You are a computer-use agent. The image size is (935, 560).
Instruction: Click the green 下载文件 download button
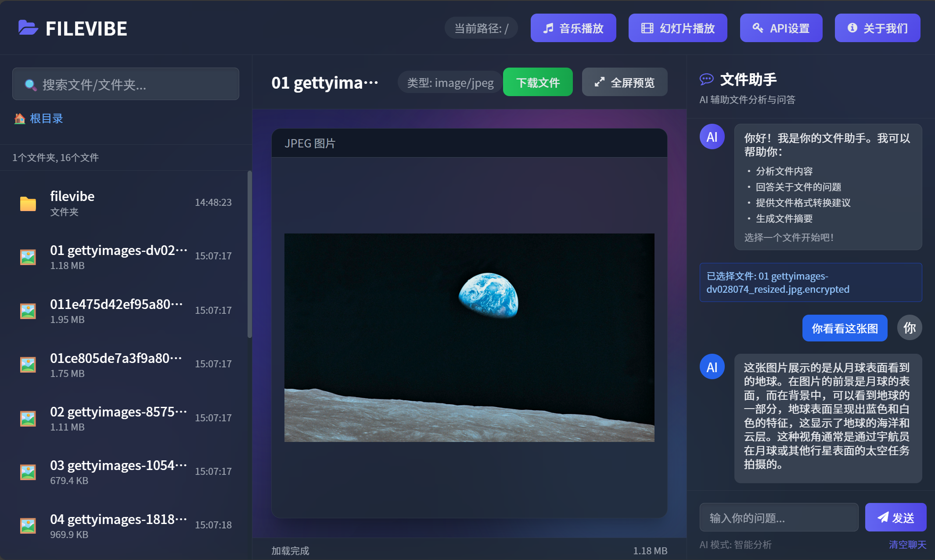tap(537, 82)
